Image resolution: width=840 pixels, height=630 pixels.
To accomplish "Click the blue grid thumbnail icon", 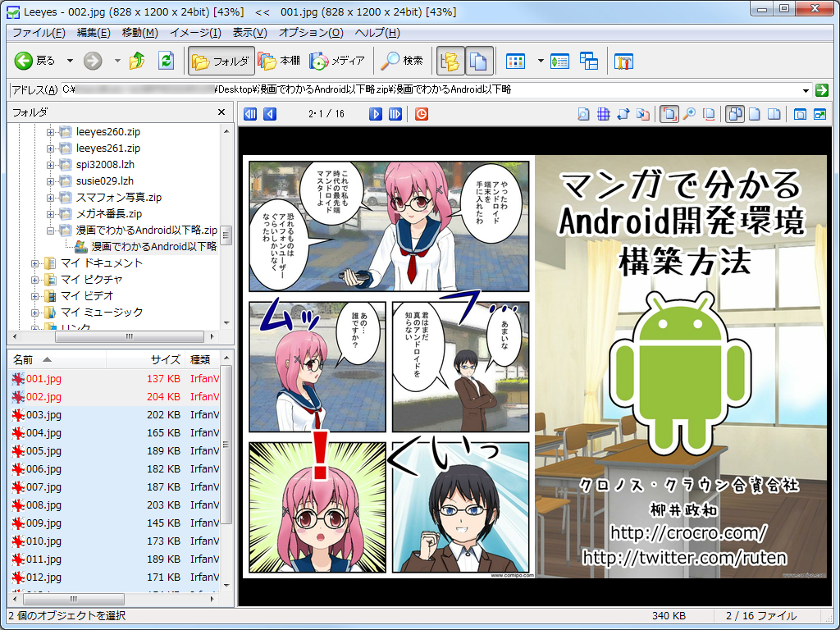I will coord(604,114).
